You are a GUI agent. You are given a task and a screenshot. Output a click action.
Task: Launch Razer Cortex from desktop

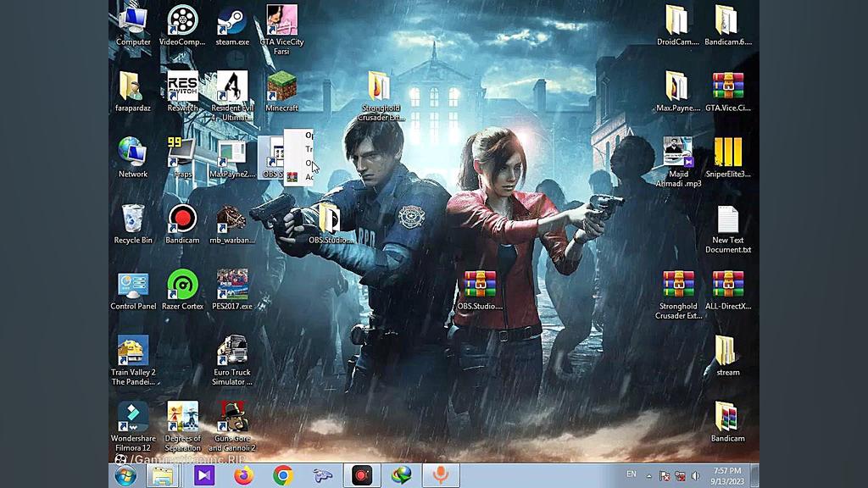(182, 290)
